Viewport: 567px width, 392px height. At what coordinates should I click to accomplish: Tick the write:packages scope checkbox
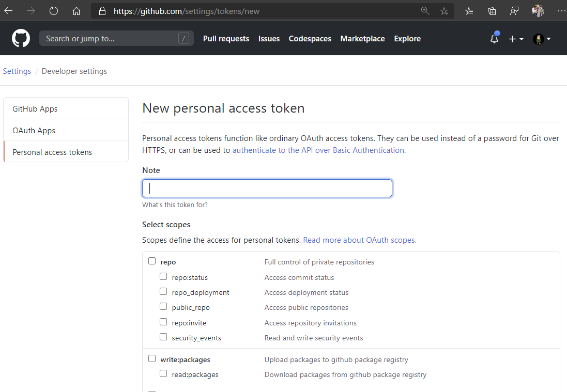152,358
